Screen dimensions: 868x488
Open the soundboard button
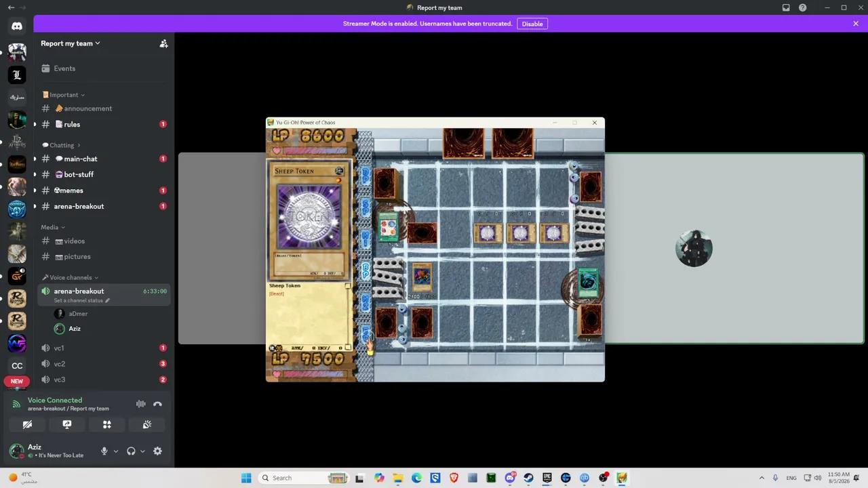(147, 424)
